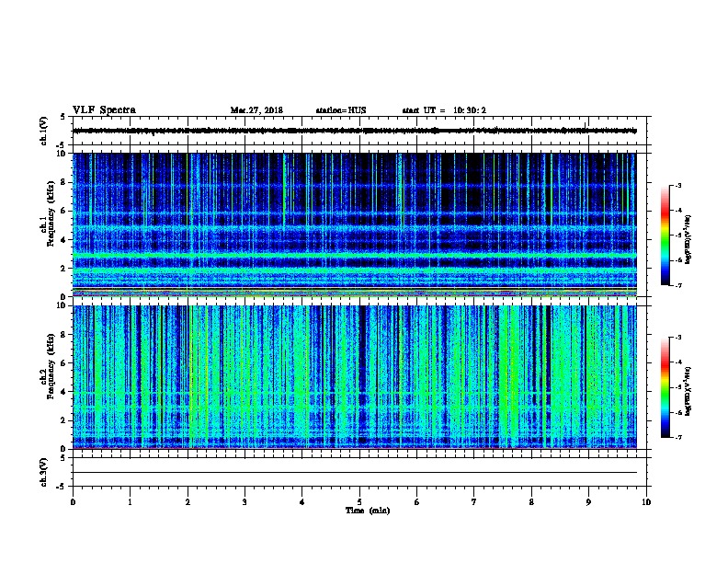This screenshot has width=728, height=563.
Task: Click the "1" tick label on Time axis
Action: (130, 502)
